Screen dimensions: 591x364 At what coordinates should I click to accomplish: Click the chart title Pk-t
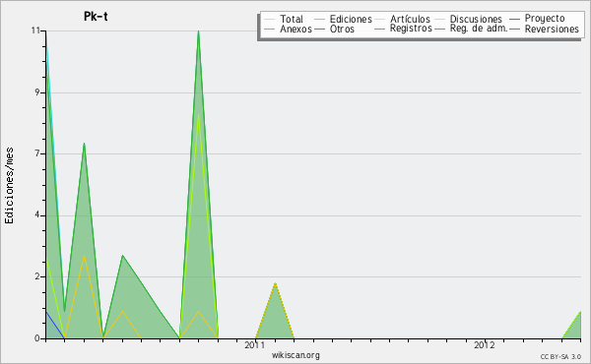[96, 17]
